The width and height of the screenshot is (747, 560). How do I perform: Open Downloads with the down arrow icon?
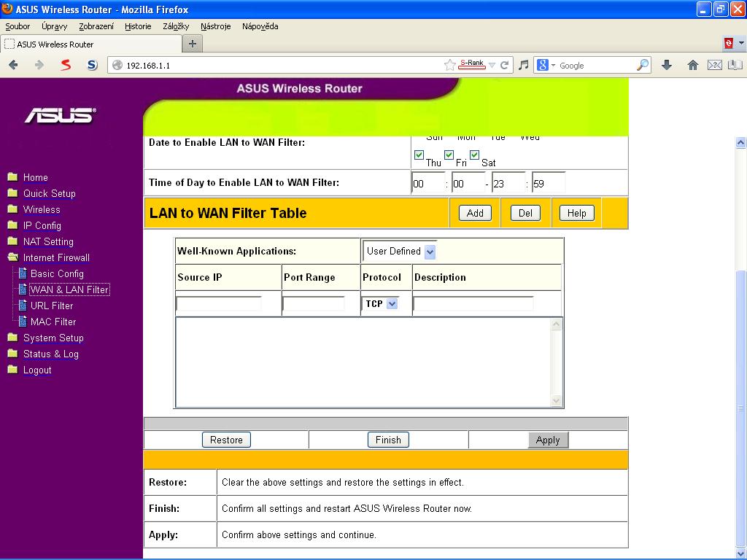[x=667, y=65]
